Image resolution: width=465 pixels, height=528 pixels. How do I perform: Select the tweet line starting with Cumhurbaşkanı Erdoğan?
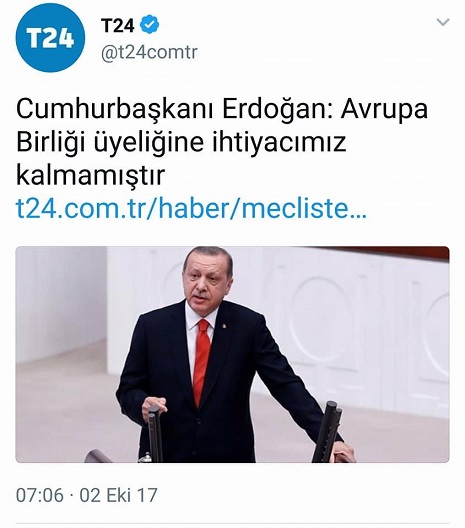click(x=222, y=110)
